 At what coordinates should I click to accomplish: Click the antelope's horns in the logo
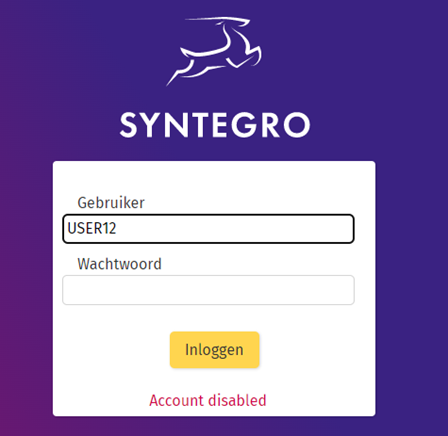coord(217,22)
